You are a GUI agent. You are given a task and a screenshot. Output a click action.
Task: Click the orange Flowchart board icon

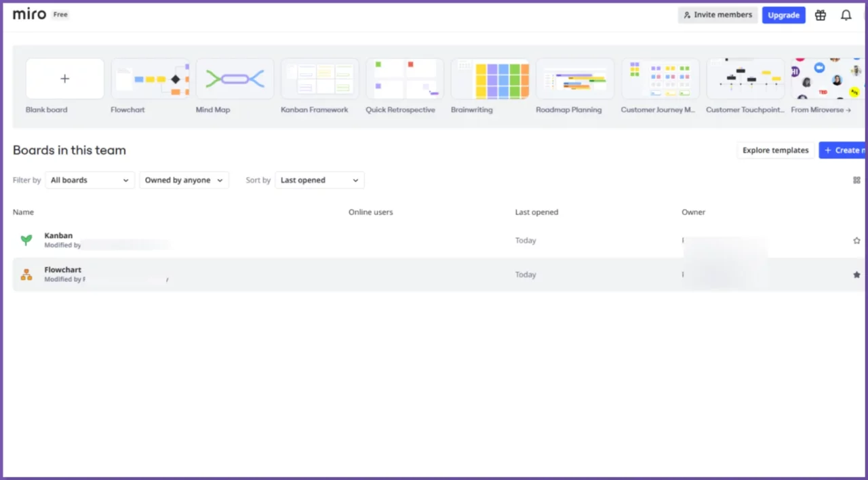coord(26,275)
